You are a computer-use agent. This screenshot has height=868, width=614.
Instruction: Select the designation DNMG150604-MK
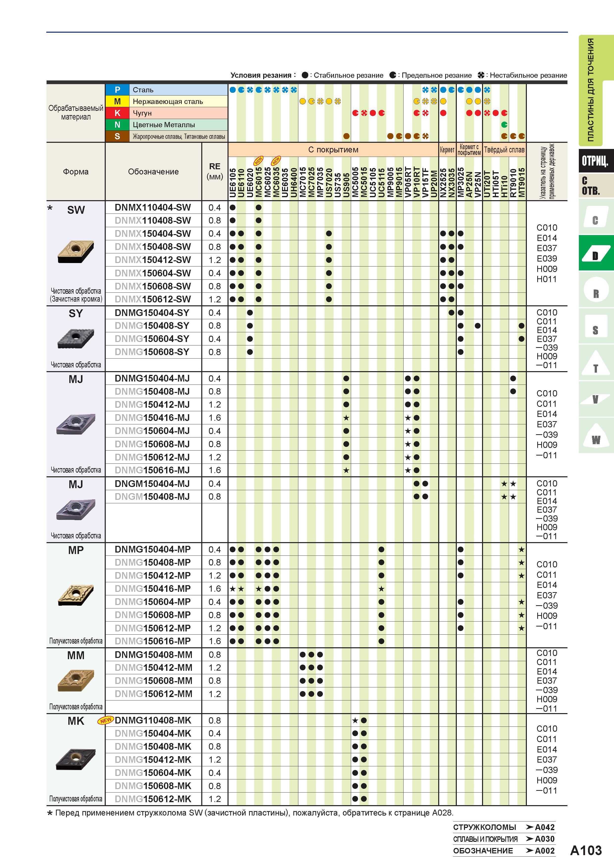coord(153,773)
